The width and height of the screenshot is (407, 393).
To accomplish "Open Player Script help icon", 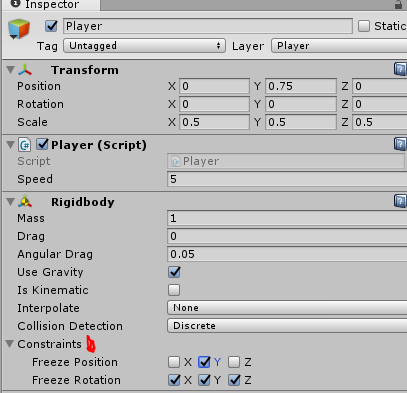I will pyautogui.click(x=400, y=144).
